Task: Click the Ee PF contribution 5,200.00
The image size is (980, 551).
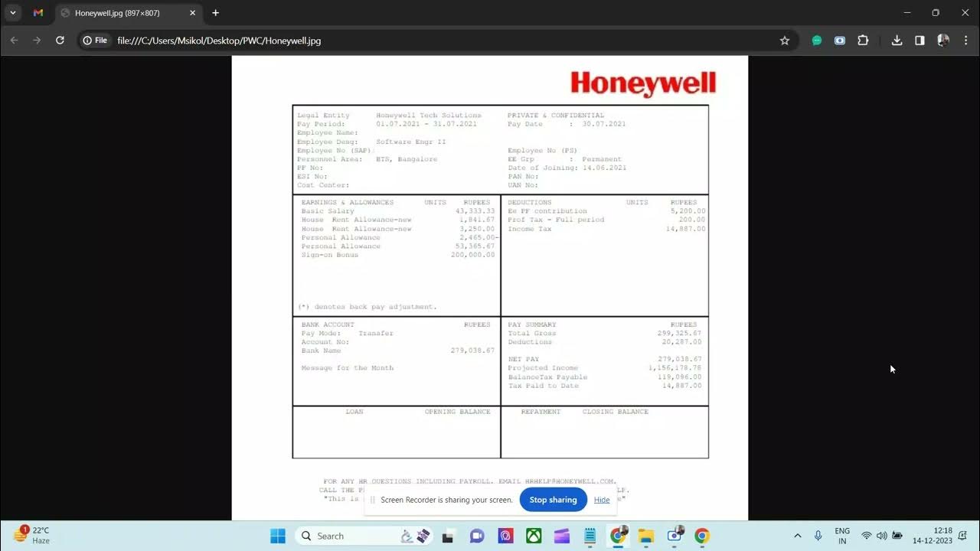Action: 688,211
